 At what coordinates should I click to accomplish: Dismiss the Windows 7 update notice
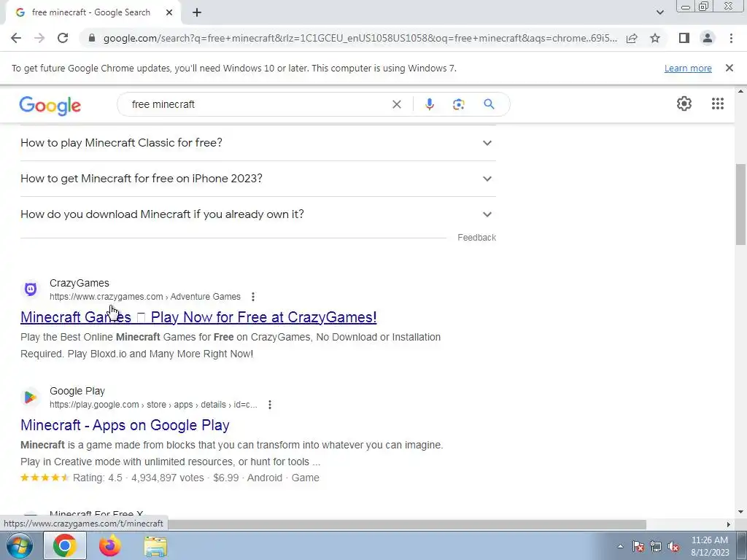click(729, 68)
